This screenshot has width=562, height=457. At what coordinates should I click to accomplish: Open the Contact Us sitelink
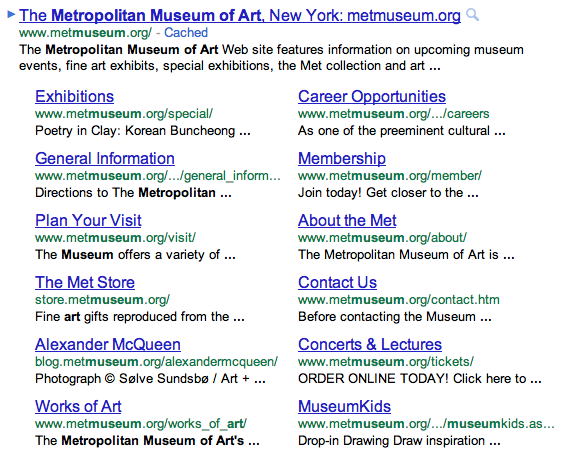point(337,282)
